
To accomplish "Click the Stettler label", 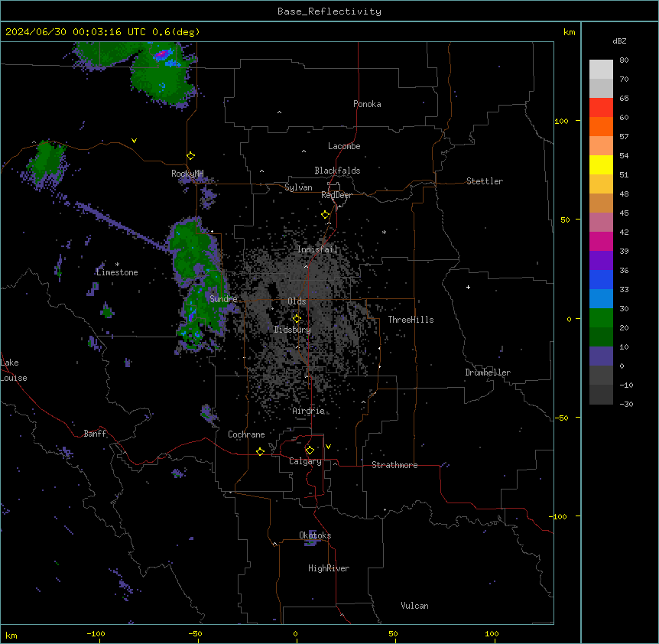I will point(485,181).
